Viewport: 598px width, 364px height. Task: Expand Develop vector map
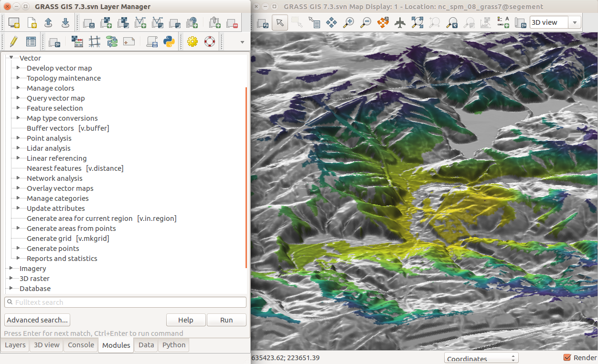tap(18, 68)
